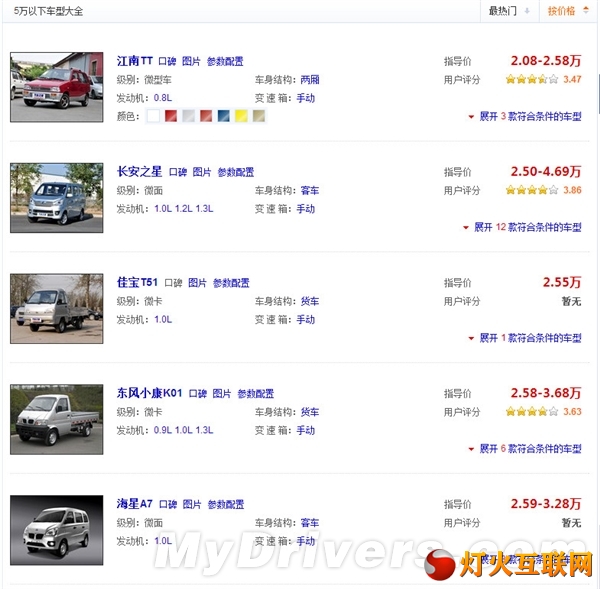Click the 两厢 body structure link
600x589 pixels.
(x=310, y=80)
